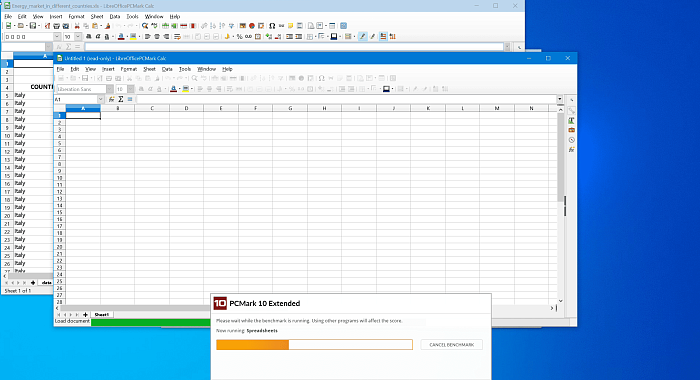Open the Tools menu in Energy_market window
The height and width of the screenshot is (380, 700).
pos(132,17)
